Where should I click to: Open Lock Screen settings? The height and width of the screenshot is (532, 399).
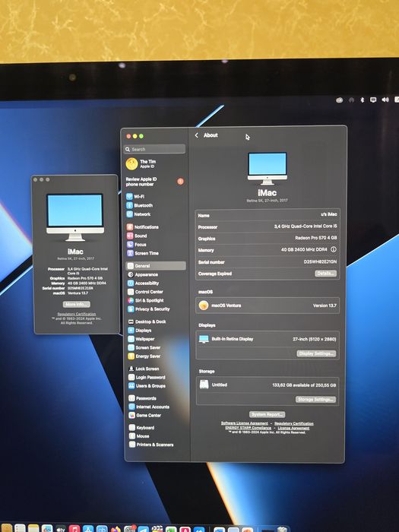coord(144,369)
